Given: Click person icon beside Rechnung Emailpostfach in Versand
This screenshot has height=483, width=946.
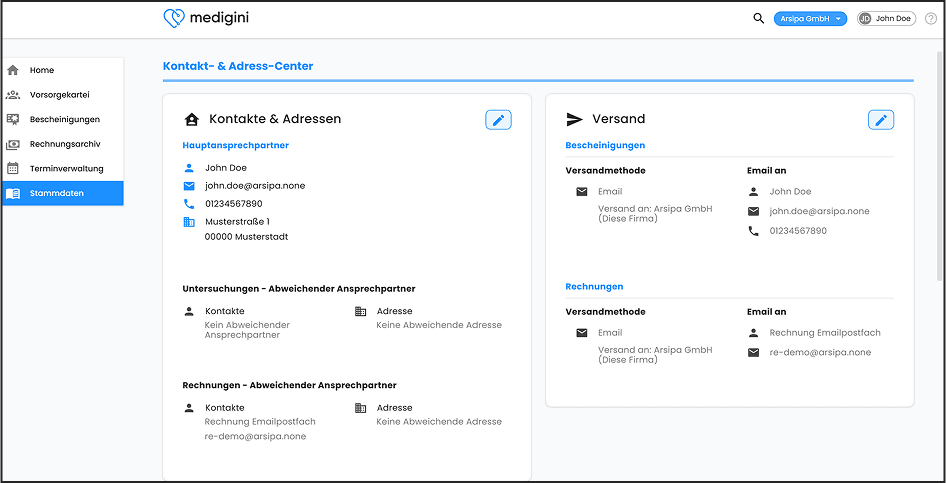Looking at the screenshot, I should pos(754,333).
